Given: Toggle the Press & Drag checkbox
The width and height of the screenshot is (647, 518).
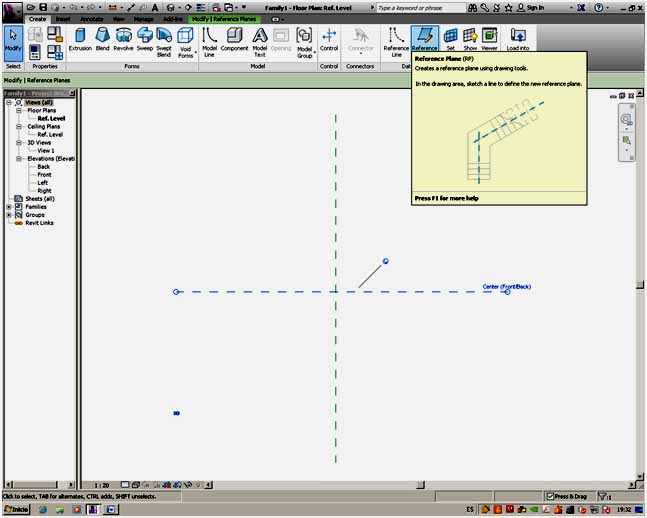Looking at the screenshot, I should point(551,496).
